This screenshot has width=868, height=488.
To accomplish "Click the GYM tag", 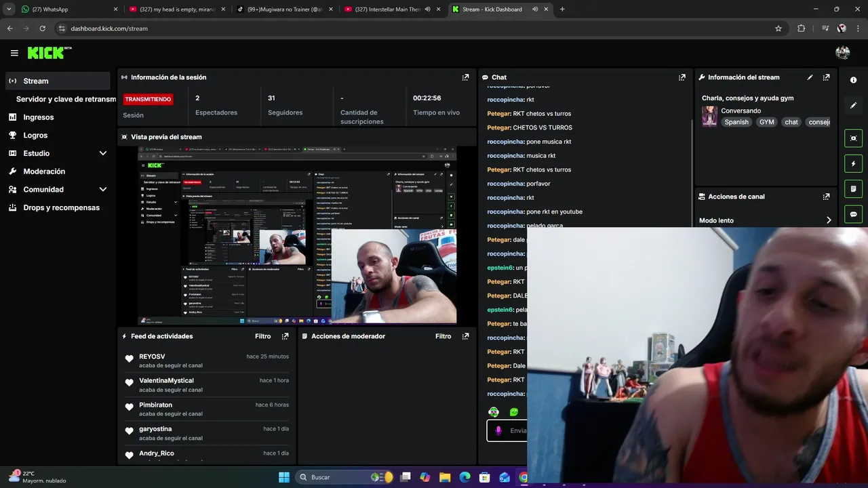I will point(766,122).
